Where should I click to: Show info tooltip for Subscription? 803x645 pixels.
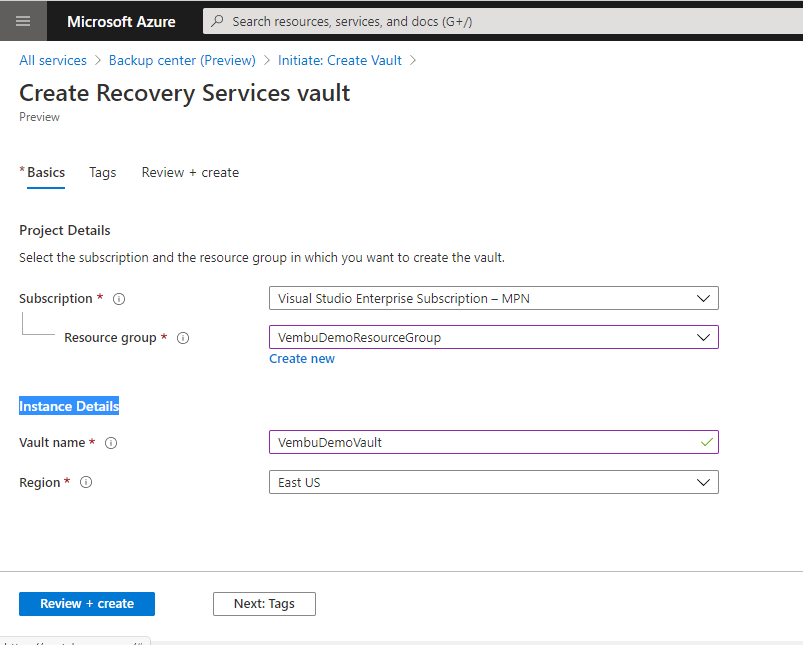pos(119,299)
